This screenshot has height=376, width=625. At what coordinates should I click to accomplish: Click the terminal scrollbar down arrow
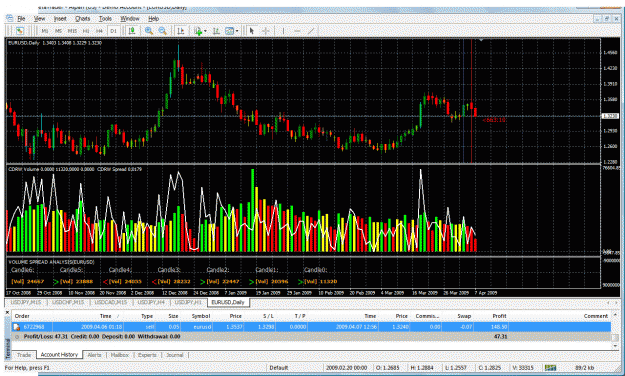[615, 345]
